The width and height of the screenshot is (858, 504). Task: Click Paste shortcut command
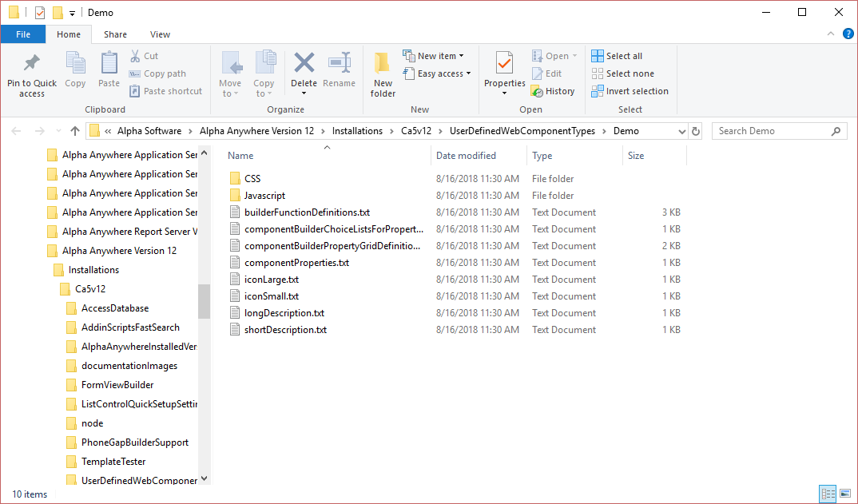[x=166, y=91]
